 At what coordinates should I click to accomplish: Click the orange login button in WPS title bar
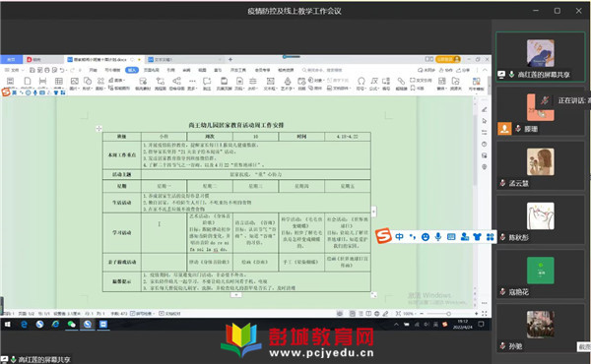[448, 59]
